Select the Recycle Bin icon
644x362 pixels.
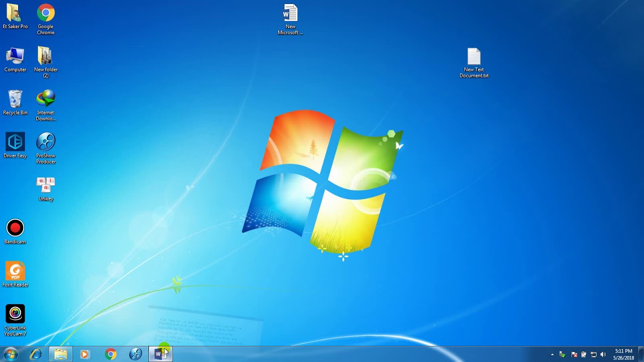15,103
